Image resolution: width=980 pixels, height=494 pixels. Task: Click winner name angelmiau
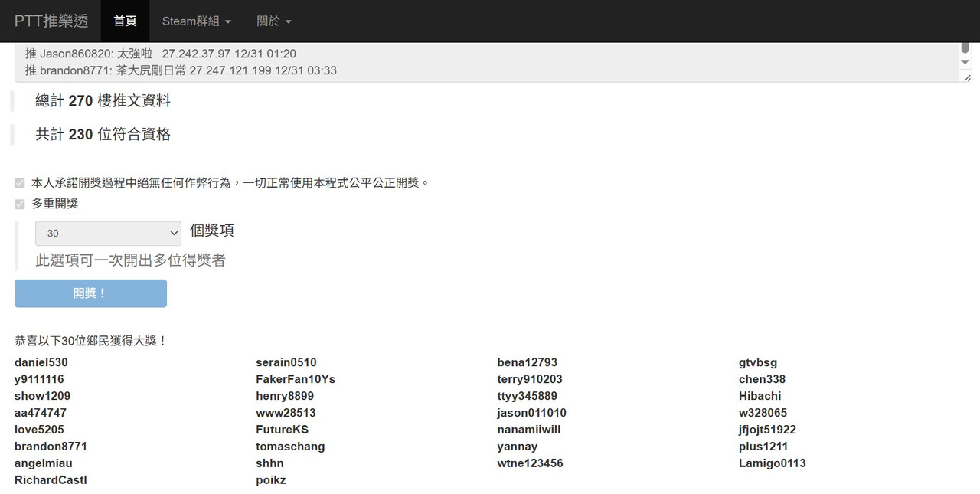(44, 463)
